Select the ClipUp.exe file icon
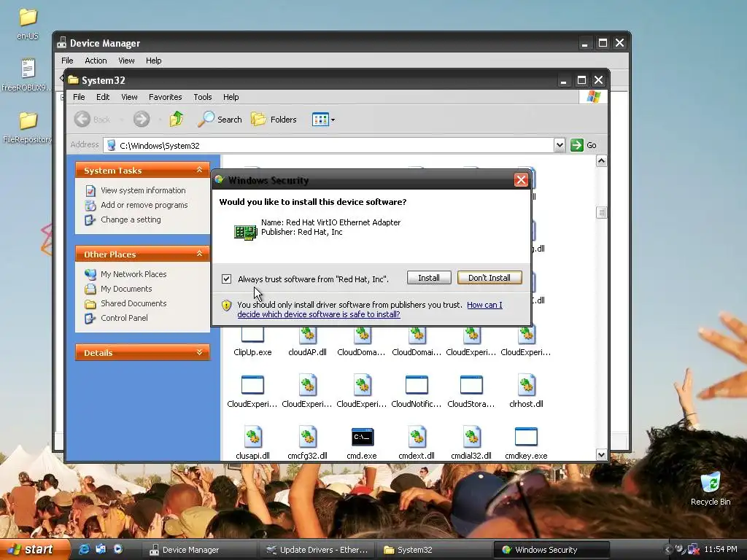 coord(252,335)
